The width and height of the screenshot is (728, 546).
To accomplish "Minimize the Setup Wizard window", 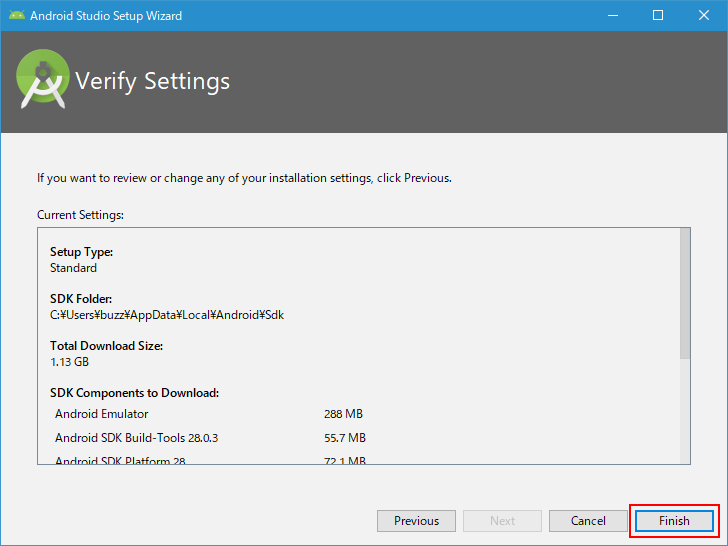I will coord(613,15).
